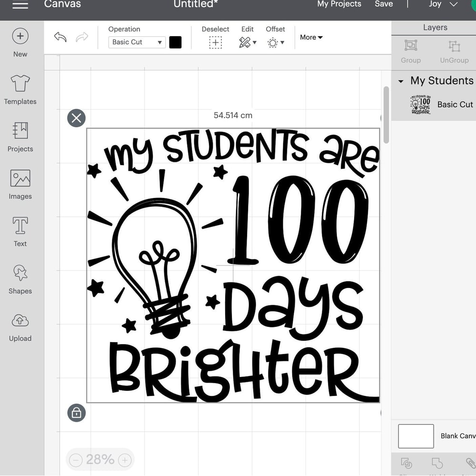Screen dimensions: 476x476
Task: Open the More dropdown in the toolbar
Action: pyautogui.click(x=311, y=37)
